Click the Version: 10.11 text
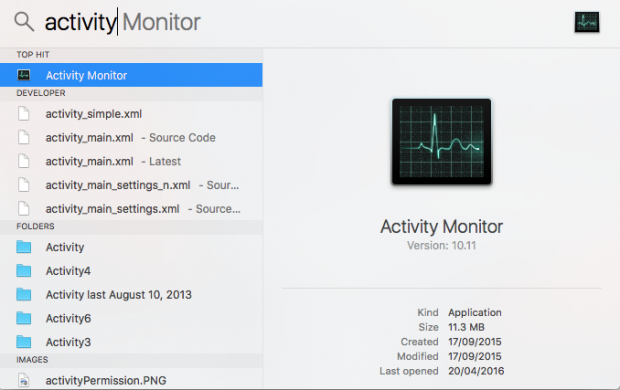This screenshot has width=620, height=390. click(x=441, y=246)
